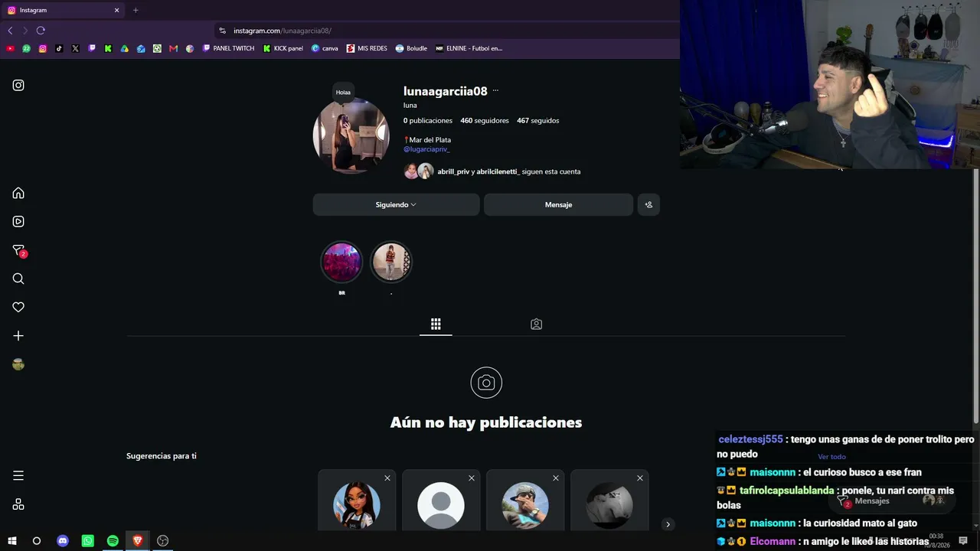Open abrill_priv mutual follower link
The width and height of the screenshot is (980, 551).
tap(453, 171)
